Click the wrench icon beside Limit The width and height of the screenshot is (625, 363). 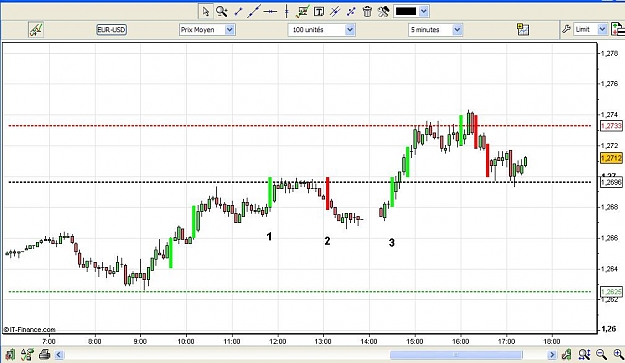click(x=566, y=29)
